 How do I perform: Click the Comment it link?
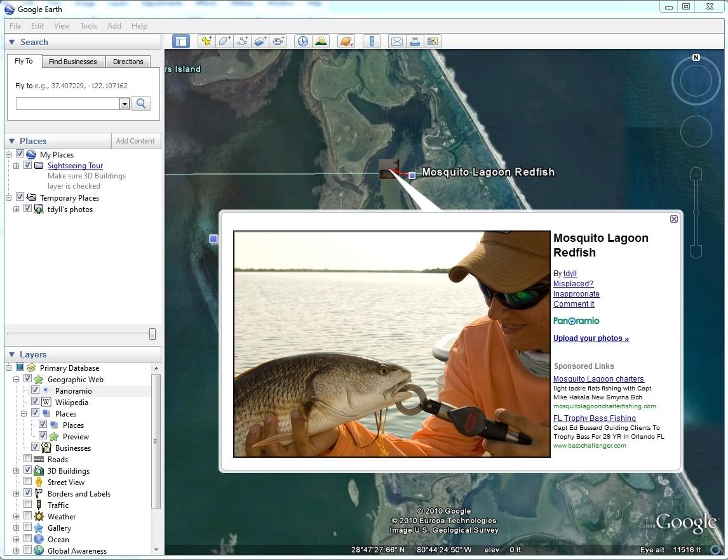574,304
